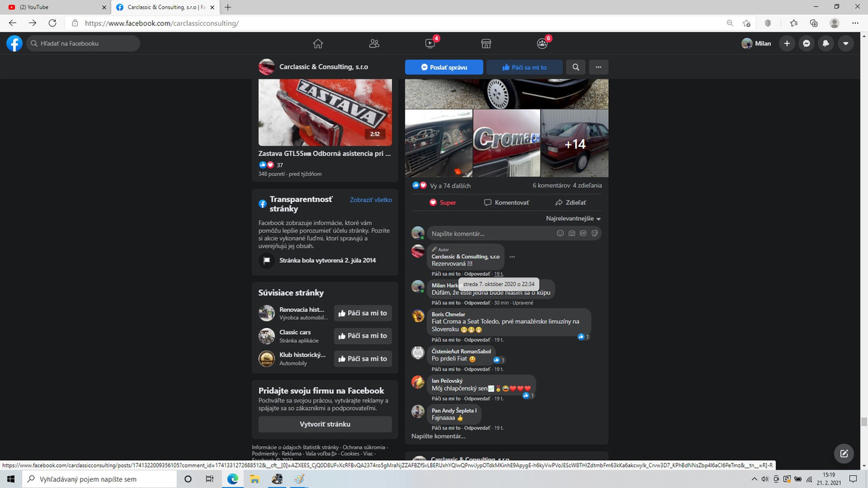Screen dimensions: 868x488
Task: Click the new message compose icon
Action: coord(844,453)
